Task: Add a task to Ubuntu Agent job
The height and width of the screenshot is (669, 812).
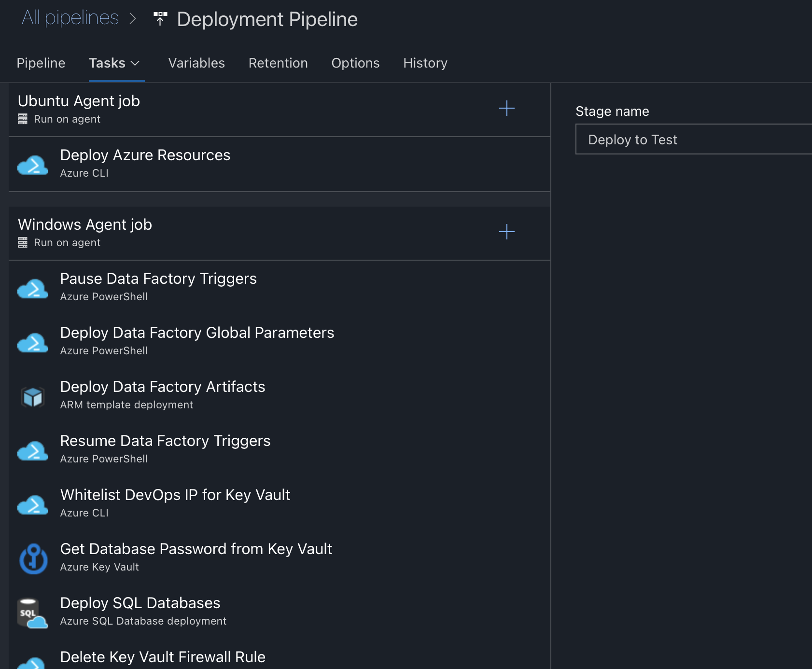Action: coord(507,108)
